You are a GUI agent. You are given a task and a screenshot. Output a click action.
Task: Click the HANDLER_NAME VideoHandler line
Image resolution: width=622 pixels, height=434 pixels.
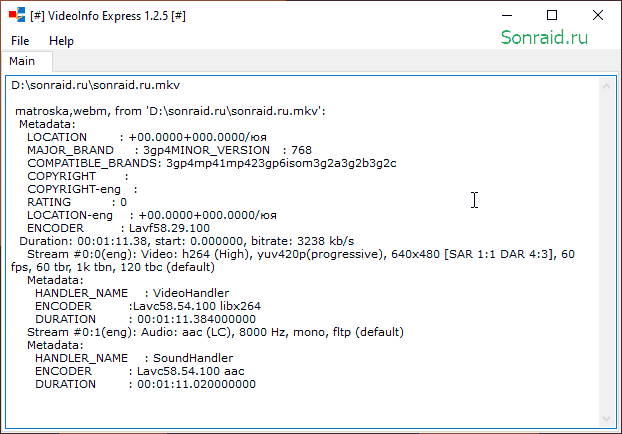[x=132, y=293]
